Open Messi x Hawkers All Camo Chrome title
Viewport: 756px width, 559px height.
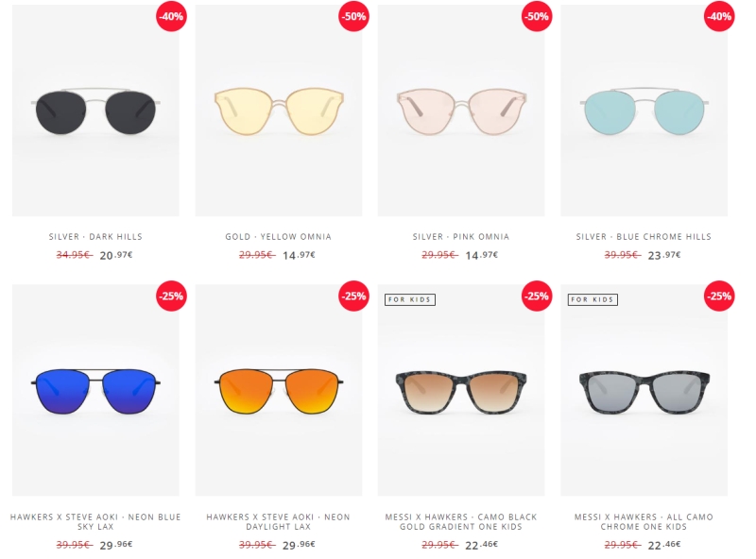(644, 521)
